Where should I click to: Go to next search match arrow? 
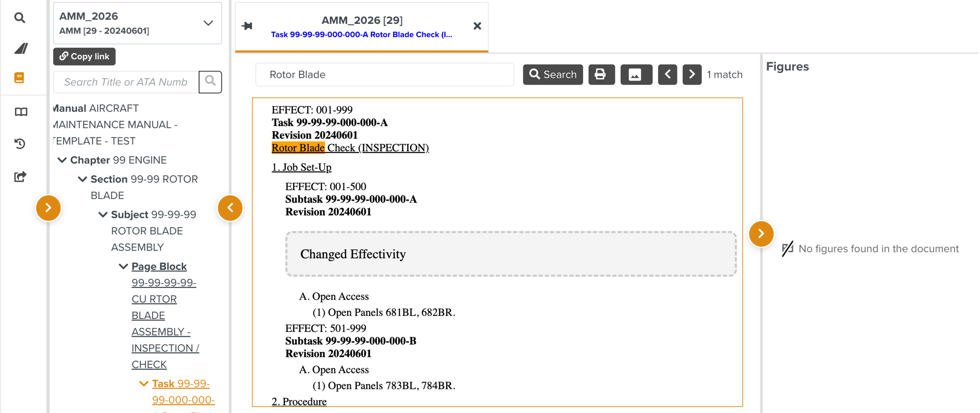pos(692,74)
